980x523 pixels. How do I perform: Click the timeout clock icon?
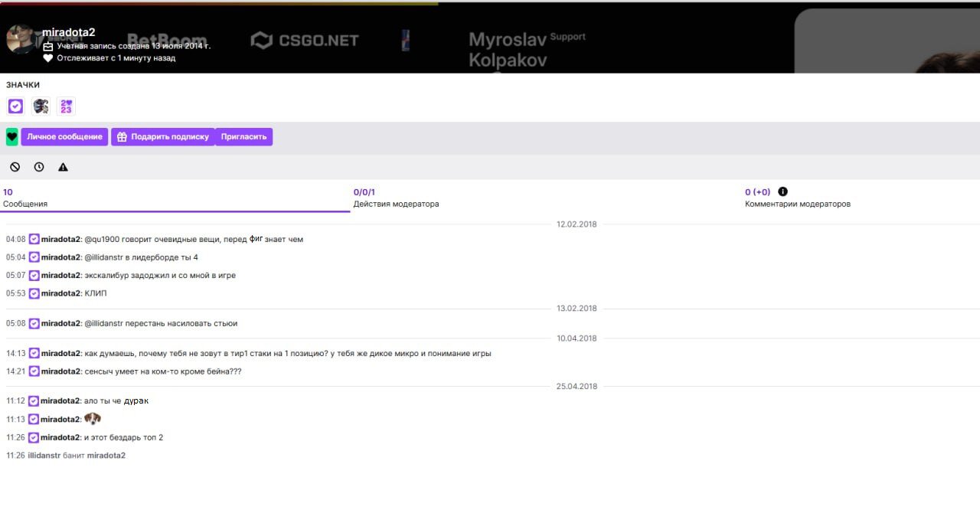pyautogui.click(x=39, y=167)
